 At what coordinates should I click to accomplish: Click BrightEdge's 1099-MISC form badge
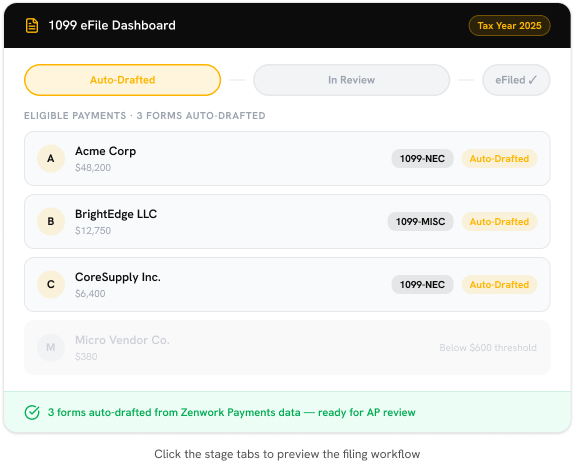420,222
